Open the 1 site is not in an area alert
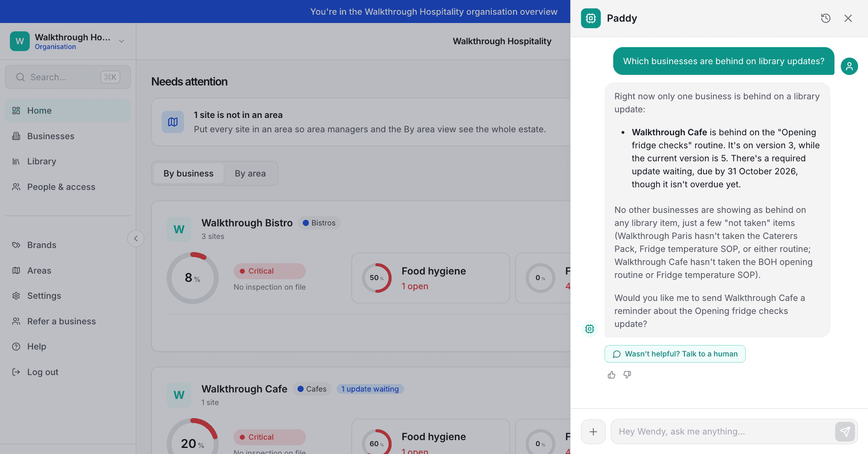 pos(360,122)
